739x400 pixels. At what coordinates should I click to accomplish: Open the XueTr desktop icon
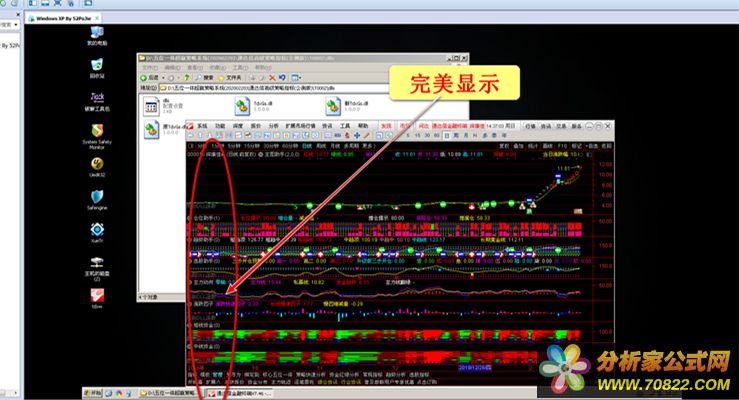[97, 231]
